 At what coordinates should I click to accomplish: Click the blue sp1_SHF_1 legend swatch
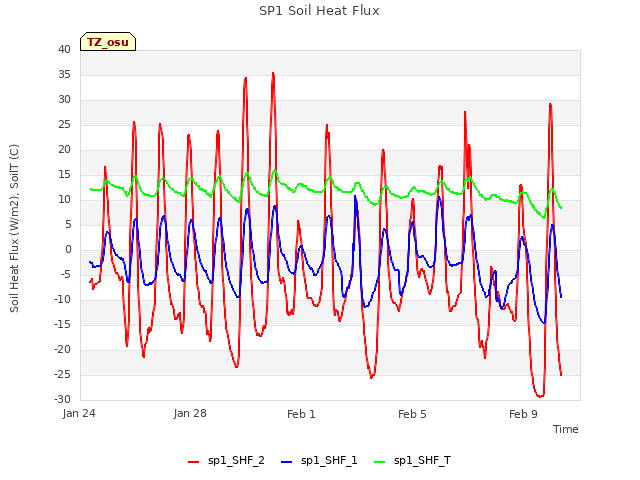pyautogui.click(x=287, y=462)
